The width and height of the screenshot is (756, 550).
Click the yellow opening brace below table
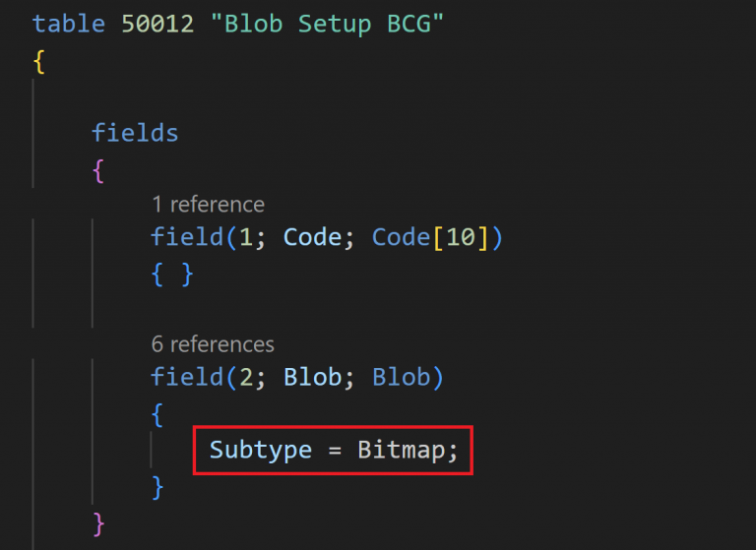pos(39,61)
